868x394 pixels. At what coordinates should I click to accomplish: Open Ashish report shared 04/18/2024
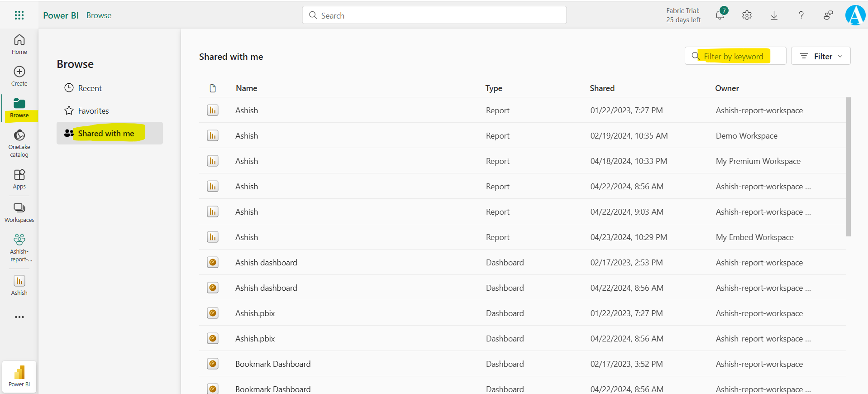pos(247,161)
